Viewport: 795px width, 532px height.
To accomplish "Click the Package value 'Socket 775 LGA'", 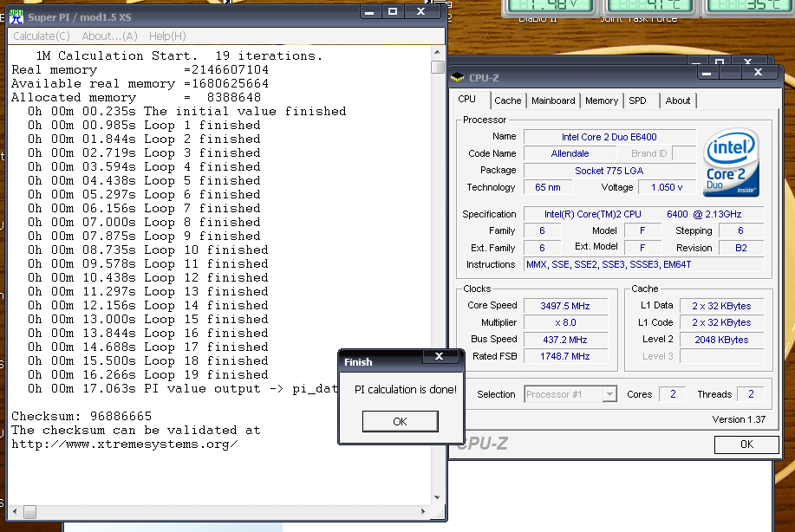I will [609, 171].
